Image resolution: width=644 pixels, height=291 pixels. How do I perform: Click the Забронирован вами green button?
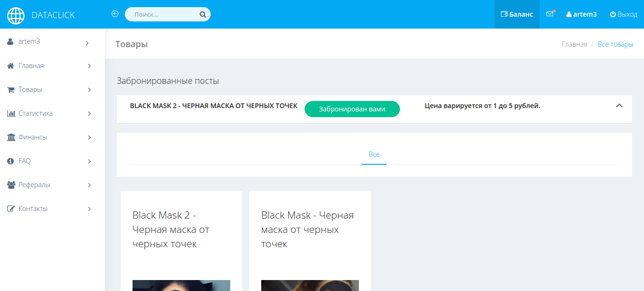point(352,109)
